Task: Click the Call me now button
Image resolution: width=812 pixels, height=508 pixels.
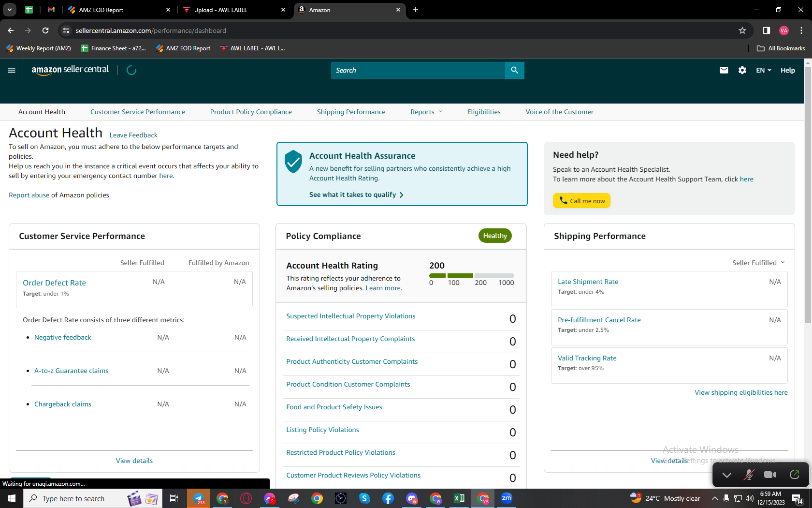Action: [581, 201]
